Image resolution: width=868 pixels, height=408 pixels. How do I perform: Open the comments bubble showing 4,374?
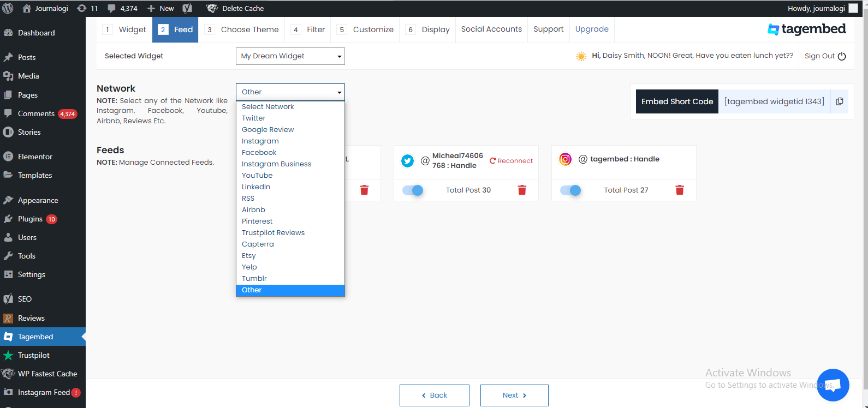122,8
